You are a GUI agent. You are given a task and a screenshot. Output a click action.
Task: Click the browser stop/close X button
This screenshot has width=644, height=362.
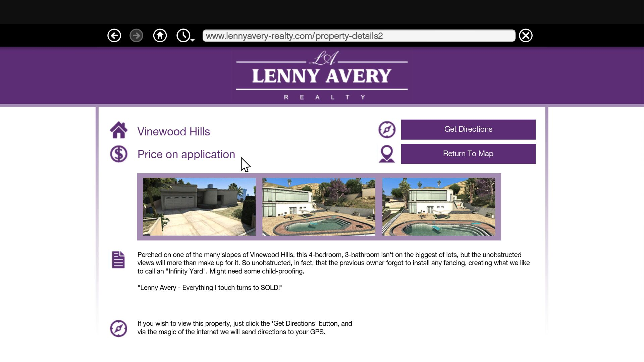pyautogui.click(x=526, y=35)
